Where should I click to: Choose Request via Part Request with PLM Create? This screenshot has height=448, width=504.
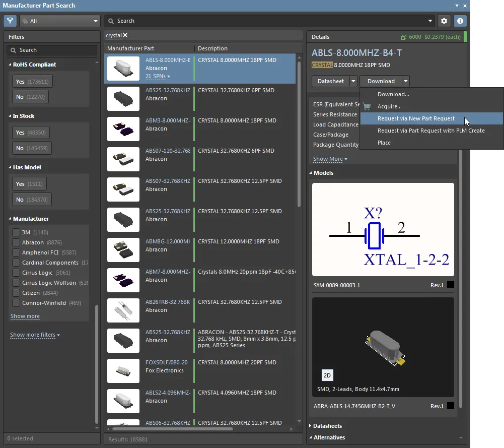tap(431, 131)
